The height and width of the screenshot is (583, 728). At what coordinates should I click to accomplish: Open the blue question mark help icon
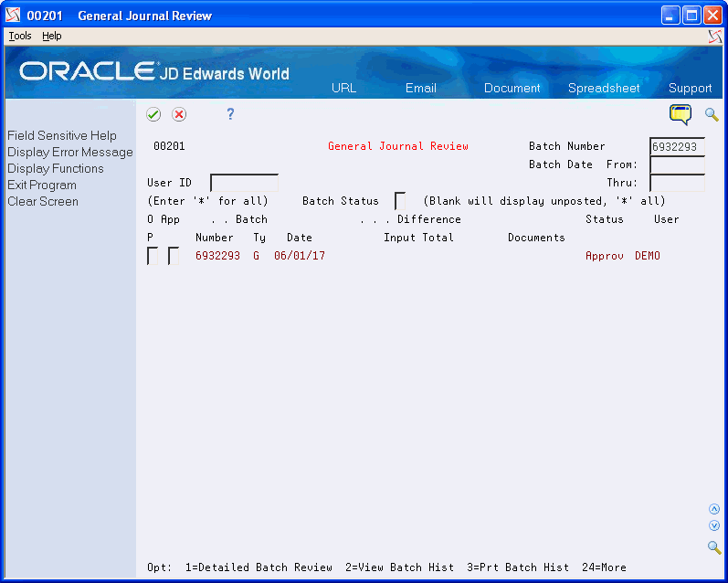pyautogui.click(x=230, y=114)
